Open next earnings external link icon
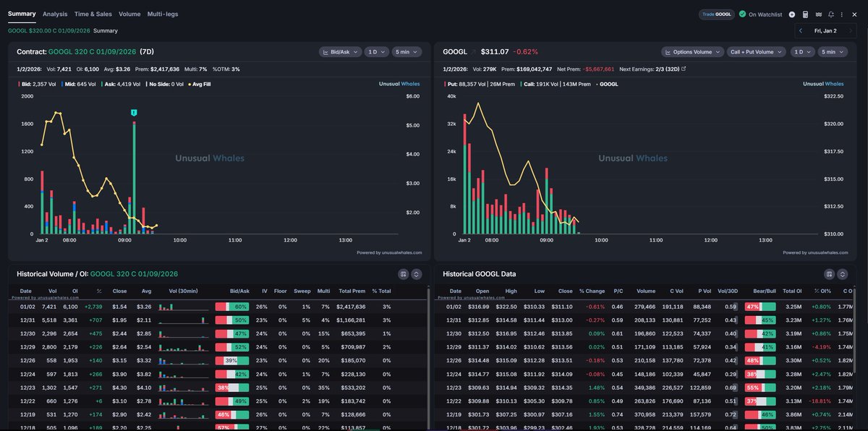Screen dimensions: 868x431 (x=684, y=69)
